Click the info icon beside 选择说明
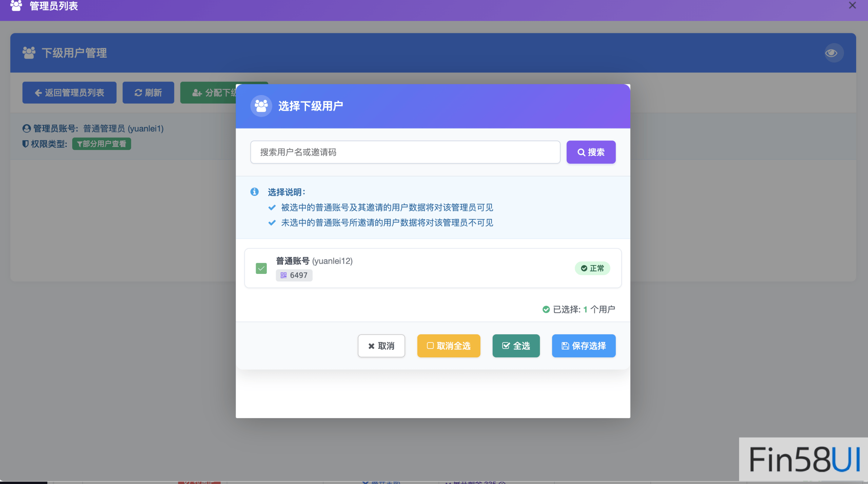868x484 pixels. point(254,192)
